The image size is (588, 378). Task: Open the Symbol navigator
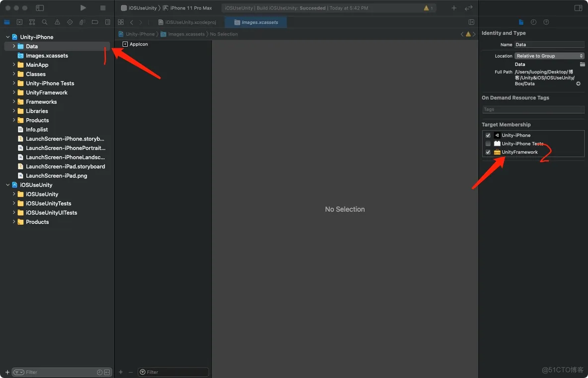[x=32, y=22]
